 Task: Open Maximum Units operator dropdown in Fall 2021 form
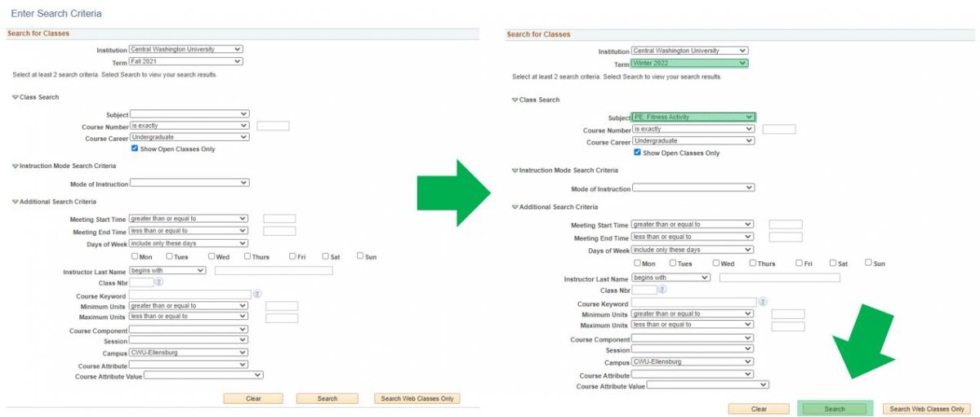coord(188,317)
